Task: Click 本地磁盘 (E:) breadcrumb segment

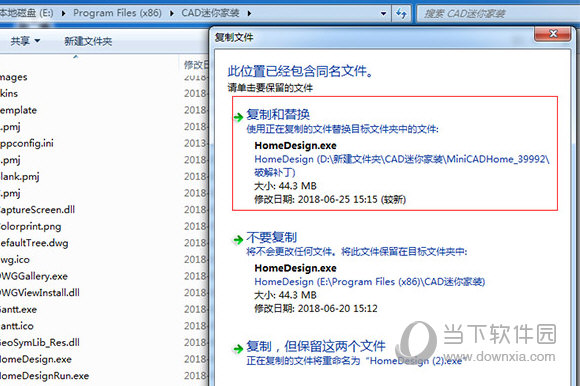Action: [27, 13]
